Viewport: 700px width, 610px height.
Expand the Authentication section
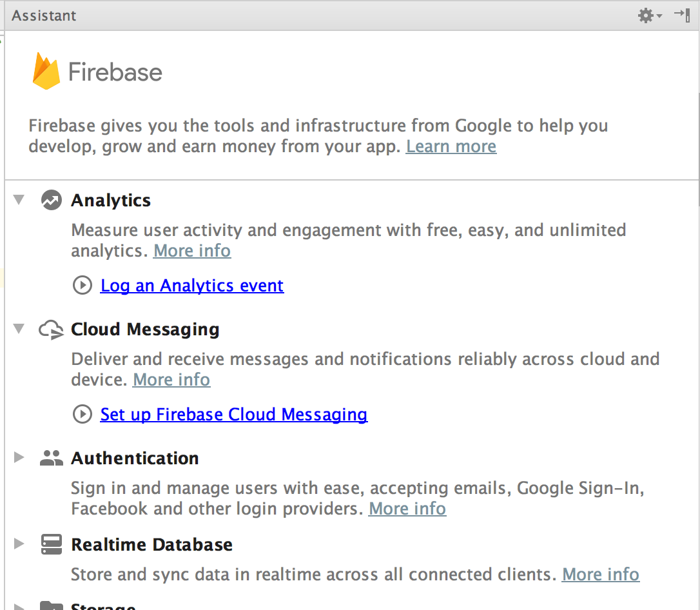pyautogui.click(x=19, y=457)
